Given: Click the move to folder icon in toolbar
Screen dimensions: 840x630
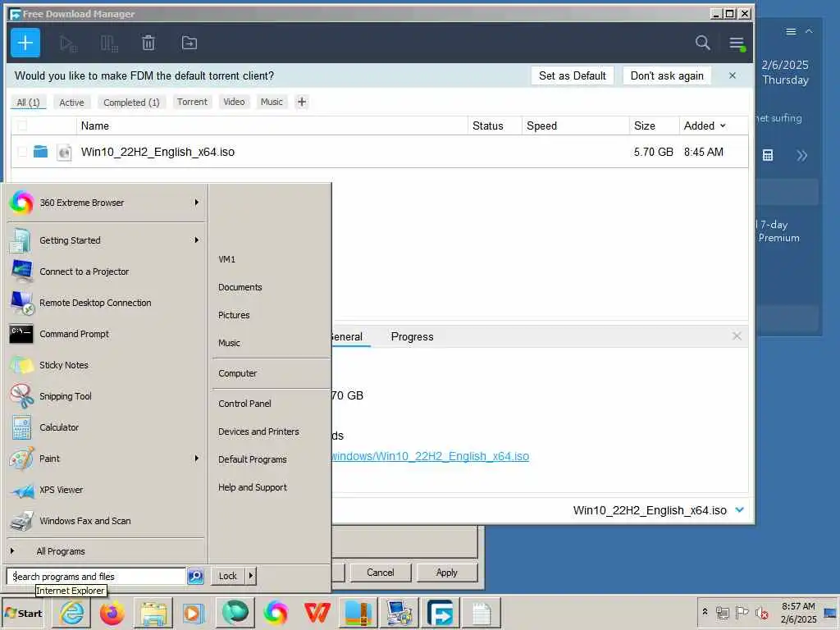Looking at the screenshot, I should [189, 43].
